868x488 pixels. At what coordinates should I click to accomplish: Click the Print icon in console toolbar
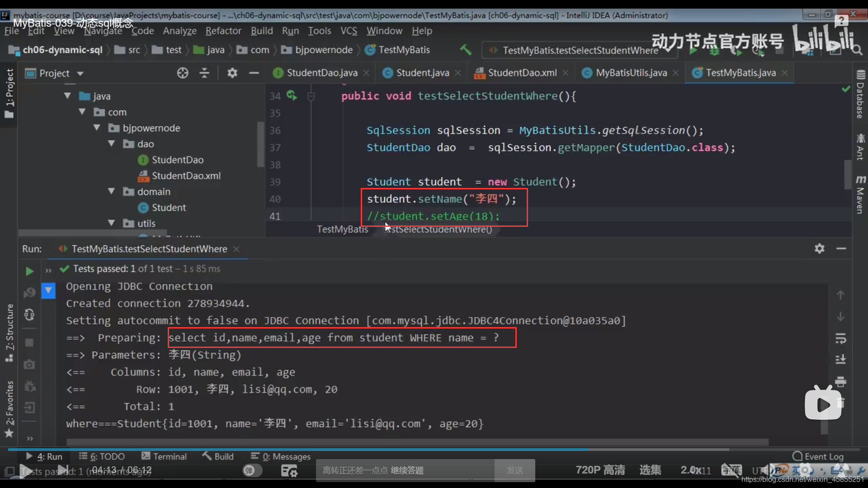(840, 382)
